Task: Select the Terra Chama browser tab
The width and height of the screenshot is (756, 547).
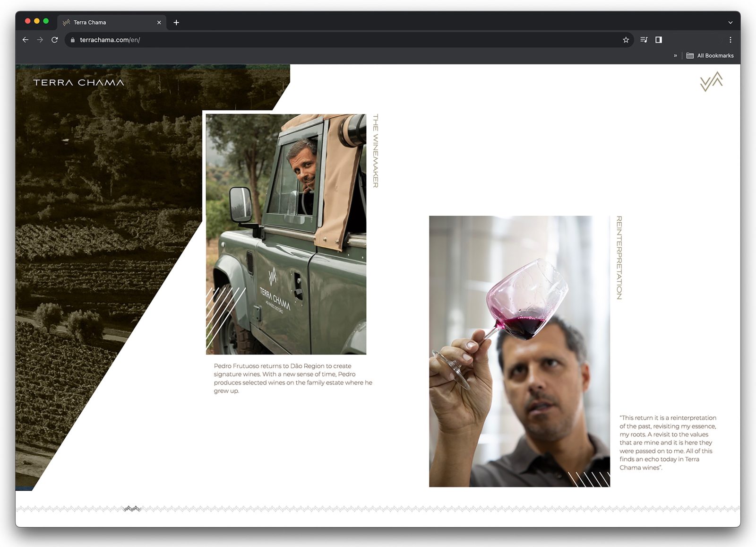Action: click(112, 22)
